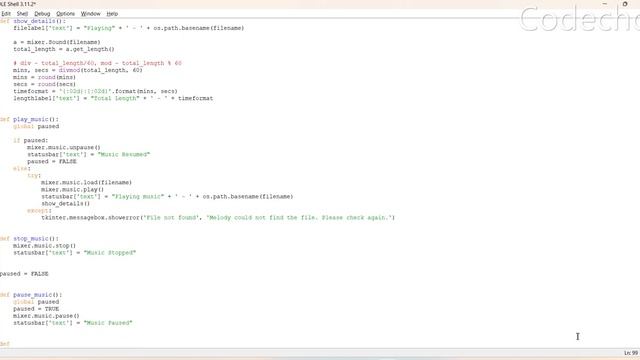Click the top-level 'paused = FALSE' line
The height and width of the screenshot is (360, 640).
(x=24, y=274)
